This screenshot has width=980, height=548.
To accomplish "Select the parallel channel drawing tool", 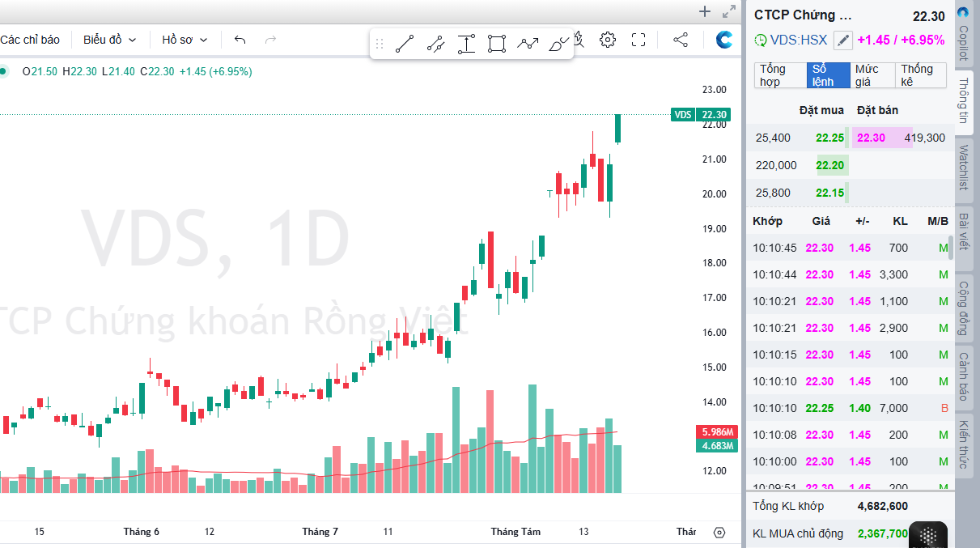I will click(x=435, y=45).
